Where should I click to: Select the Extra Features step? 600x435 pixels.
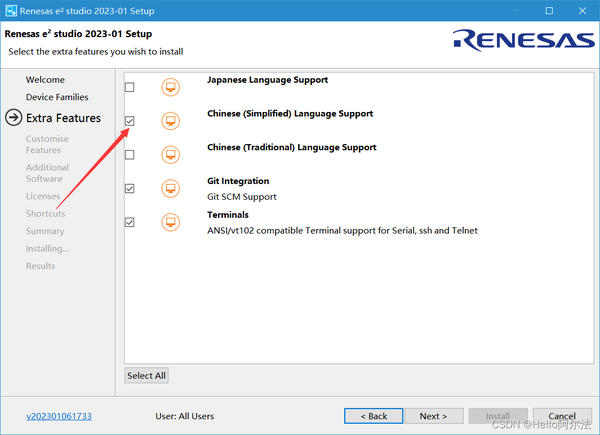coord(64,118)
